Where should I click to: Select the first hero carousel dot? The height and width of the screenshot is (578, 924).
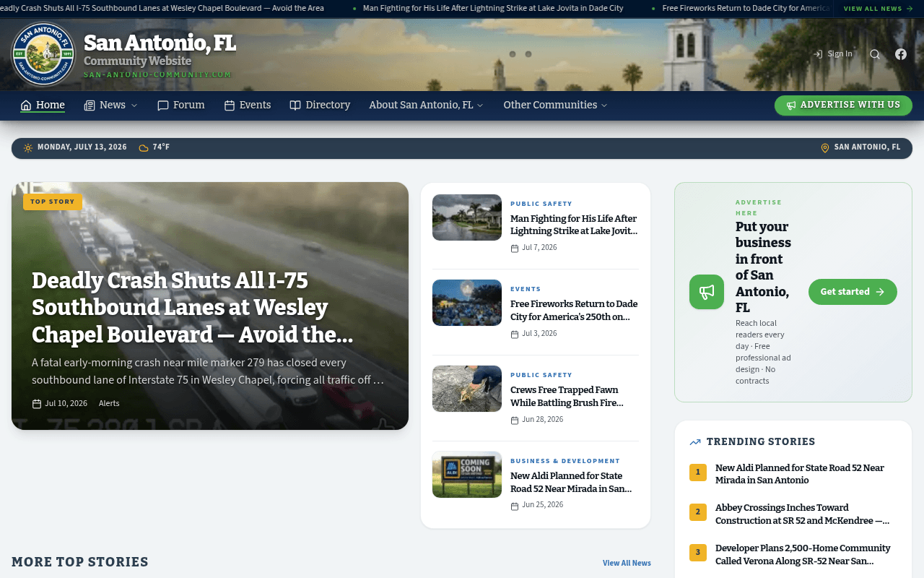513,54
